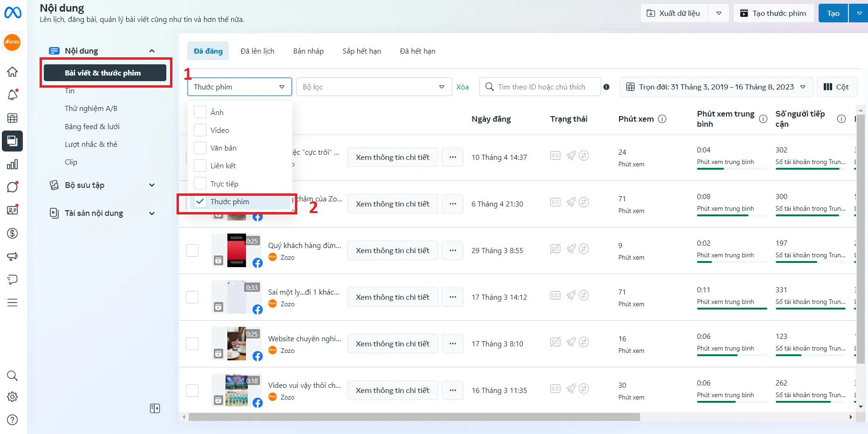Click the Xóa link to clear filters

[462, 87]
